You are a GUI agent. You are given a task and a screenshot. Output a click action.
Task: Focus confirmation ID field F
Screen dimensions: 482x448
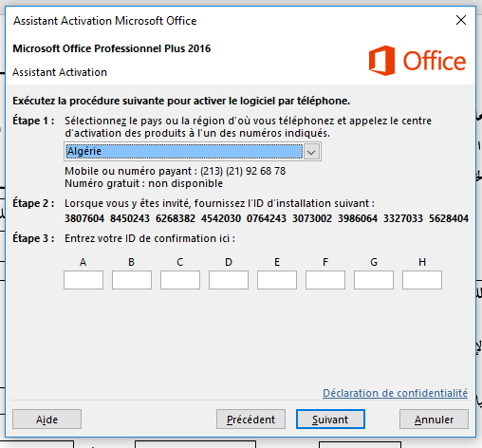click(325, 280)
